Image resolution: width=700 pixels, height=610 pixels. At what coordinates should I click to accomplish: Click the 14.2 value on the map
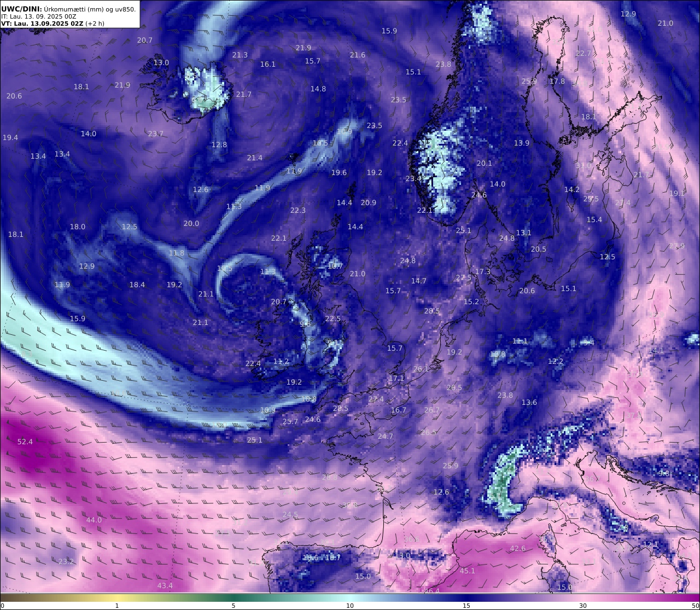(571, 189)
